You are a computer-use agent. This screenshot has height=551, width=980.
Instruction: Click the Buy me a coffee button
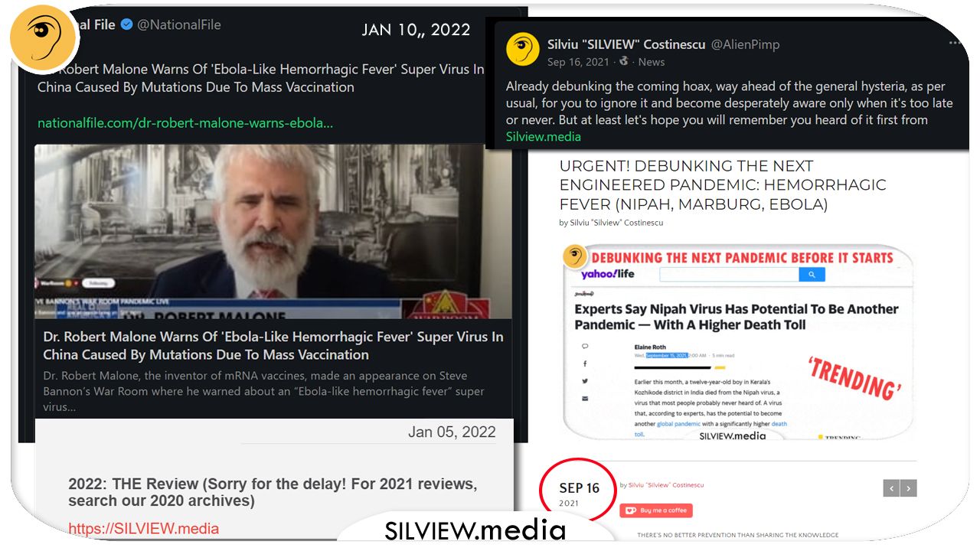pos(656,510)
